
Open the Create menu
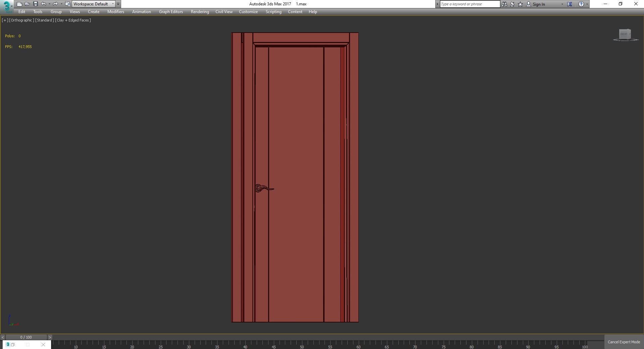point(94,12)
